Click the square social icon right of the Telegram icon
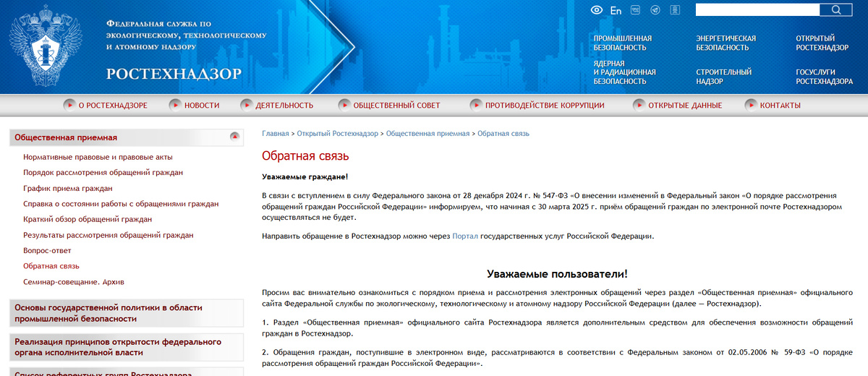 point(675,10)
